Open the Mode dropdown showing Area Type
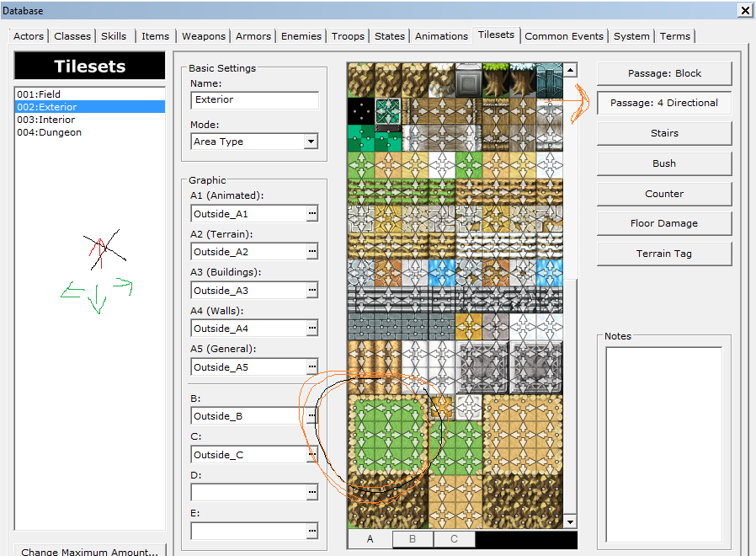756x556 pixels. (254, 142)
